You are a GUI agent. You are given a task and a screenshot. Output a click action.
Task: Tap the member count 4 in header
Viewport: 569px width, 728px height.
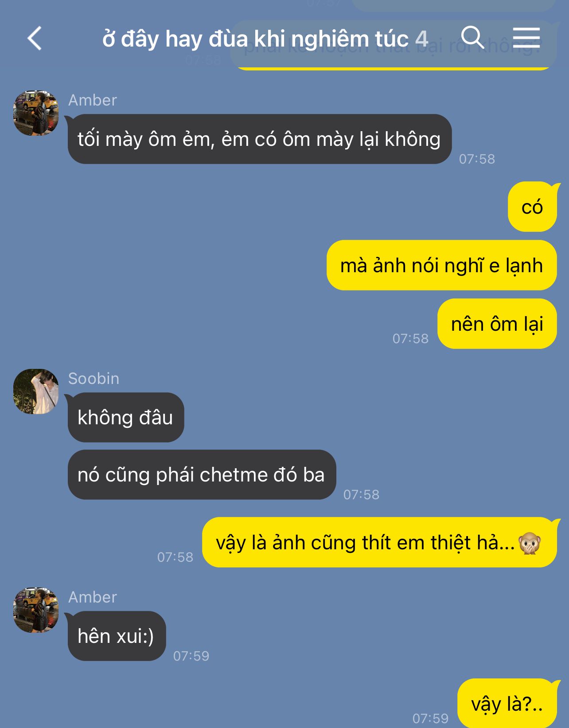tap(421, 39)
